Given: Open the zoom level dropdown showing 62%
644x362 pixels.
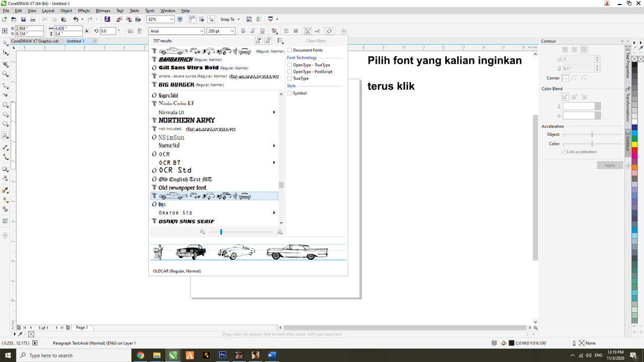Looking at the screenshot, I should click(172, 20).
